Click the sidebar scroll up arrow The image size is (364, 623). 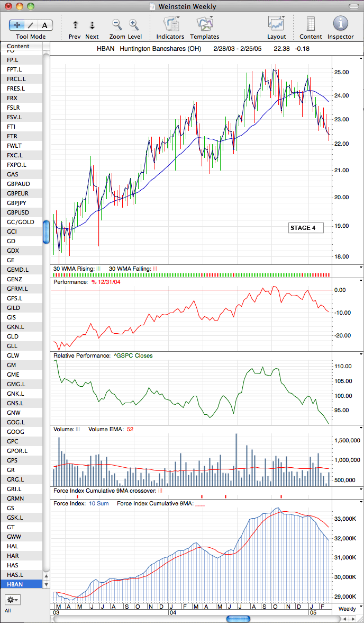pos(47,576)
